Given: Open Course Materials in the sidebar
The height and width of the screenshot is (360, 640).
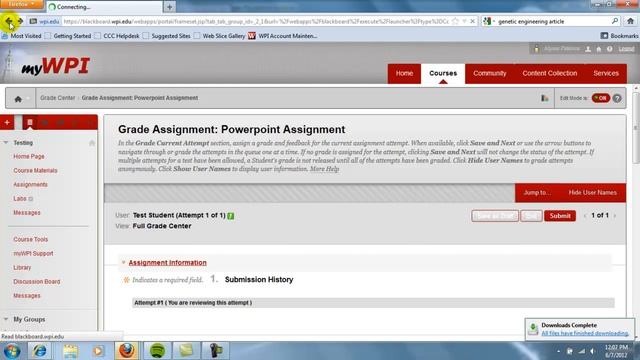Looking at the screenshot, I should pyautogui.click(x=35, y=171).
